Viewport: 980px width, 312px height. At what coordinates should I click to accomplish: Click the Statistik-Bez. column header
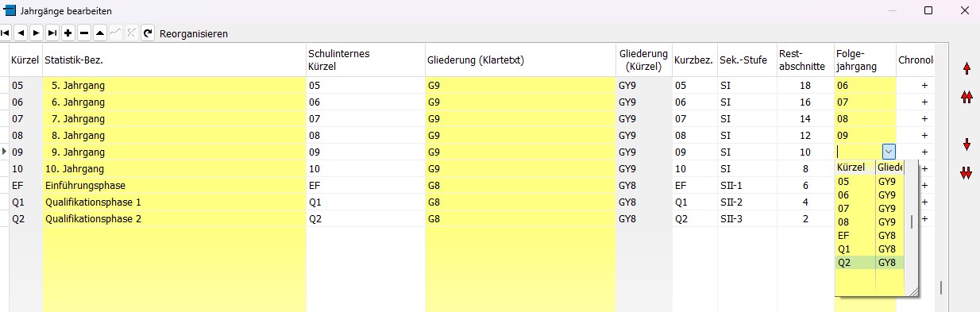pyautogui.click(x=174, y=60)
